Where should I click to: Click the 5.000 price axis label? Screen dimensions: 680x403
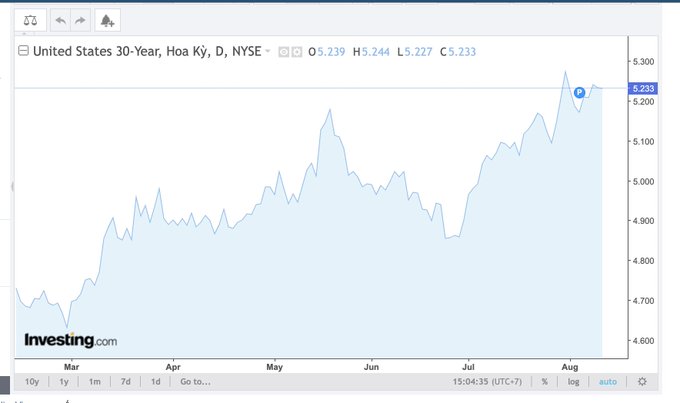tap(643, 181)
